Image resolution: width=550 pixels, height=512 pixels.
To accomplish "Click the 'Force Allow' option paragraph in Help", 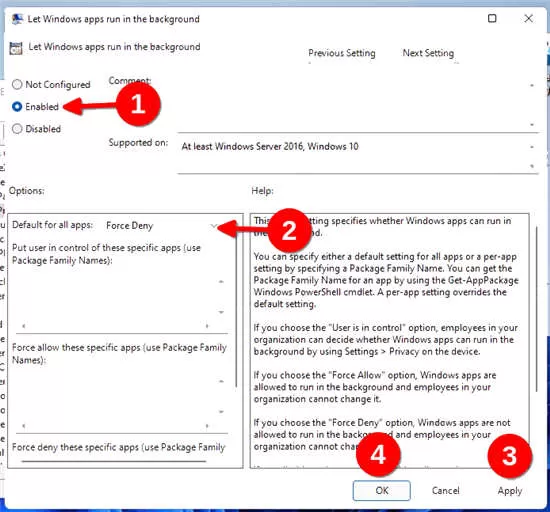I will pyautogui.click(x=375, y=387).
